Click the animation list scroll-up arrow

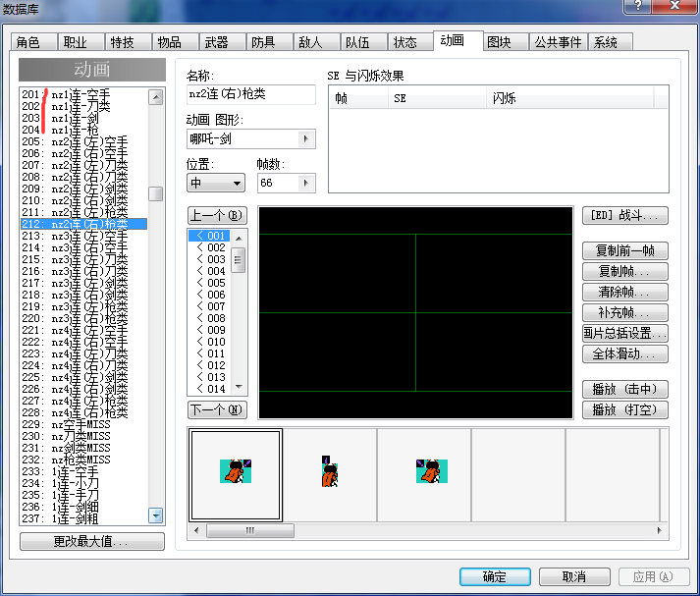tap(156, 97)
